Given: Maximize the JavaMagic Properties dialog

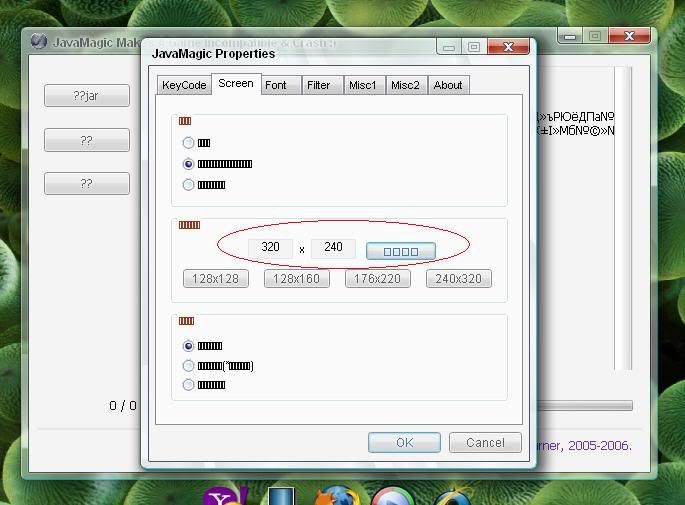Looking at the screenshot, I should coord(474,46).
